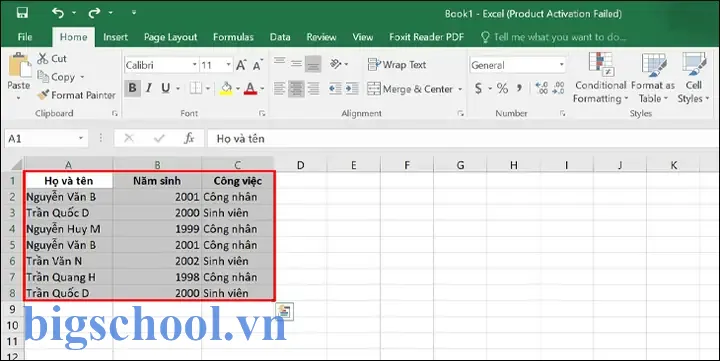Activate the Format Painter
Viewport: 720px width, 361px height.
pyautogui.click(x=76, y=95)
